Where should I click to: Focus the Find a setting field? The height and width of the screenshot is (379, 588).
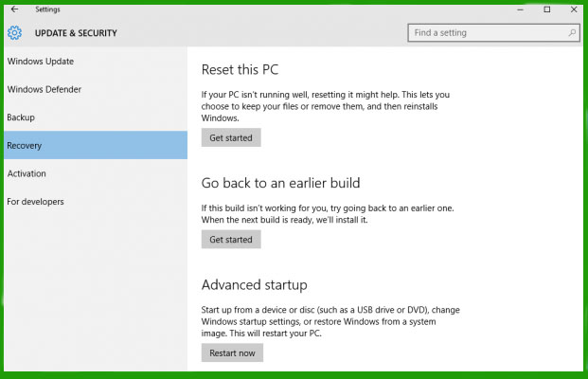[493, 33]
